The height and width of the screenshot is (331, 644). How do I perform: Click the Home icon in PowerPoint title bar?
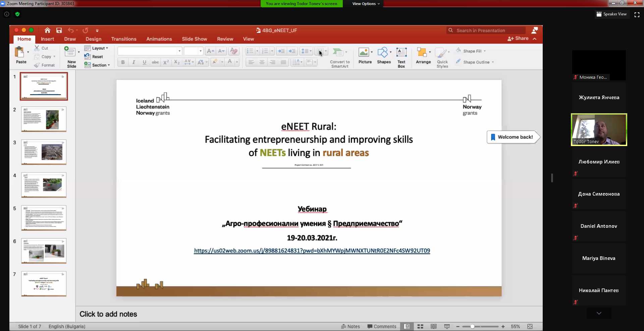[47, 30]
